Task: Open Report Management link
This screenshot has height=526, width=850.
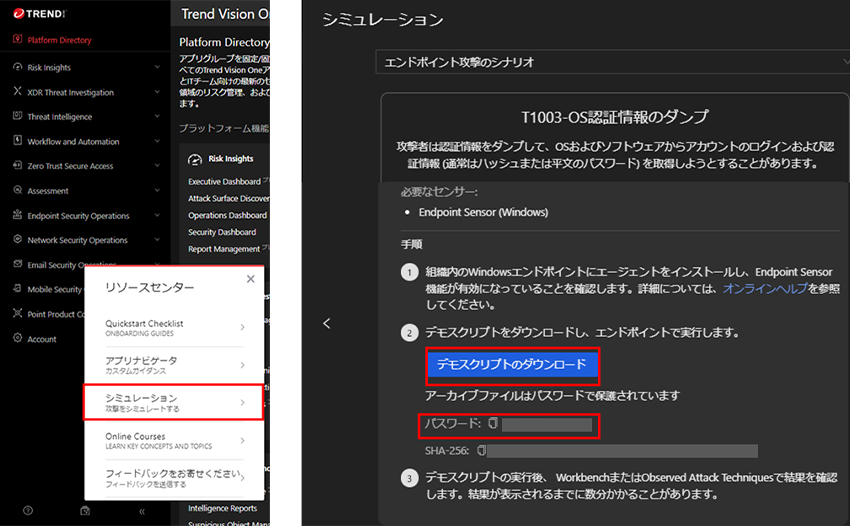Action: [224, 249]
